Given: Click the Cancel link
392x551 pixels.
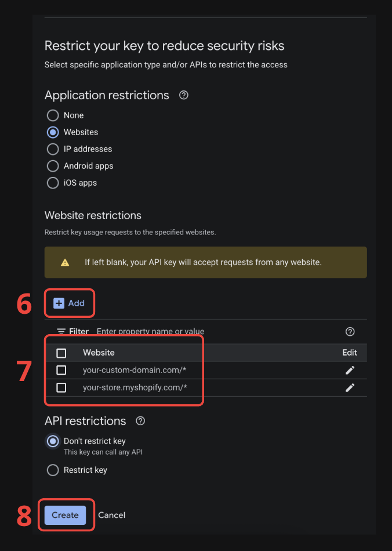Looking at the screenshot, I should click(112, 515).
